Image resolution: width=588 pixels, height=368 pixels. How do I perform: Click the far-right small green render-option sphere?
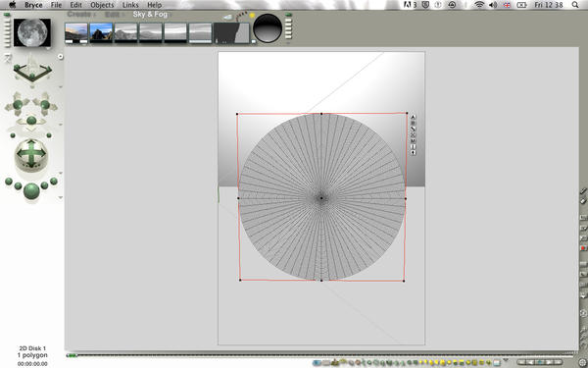[54, 182]
